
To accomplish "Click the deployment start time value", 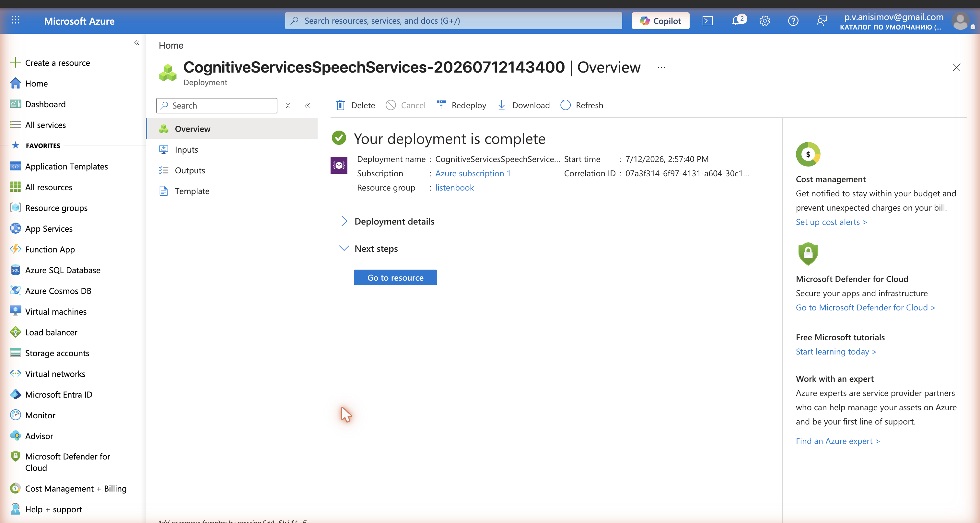I will (667, 159).
